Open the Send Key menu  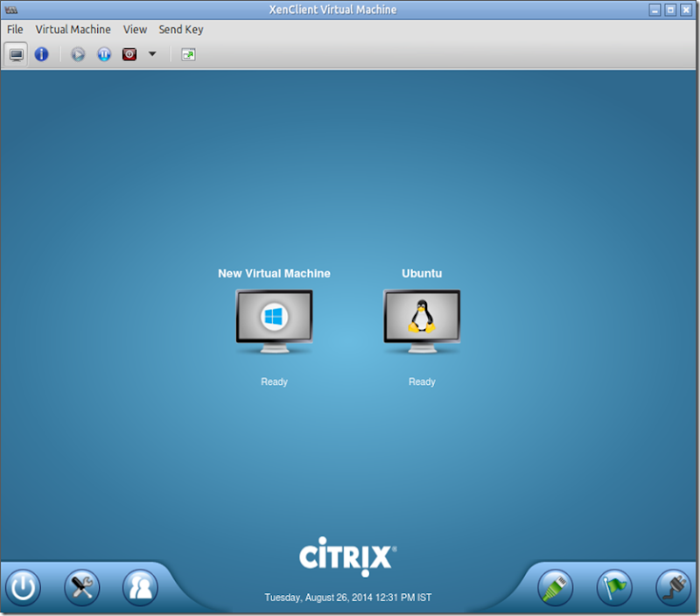tap(181, 30)
